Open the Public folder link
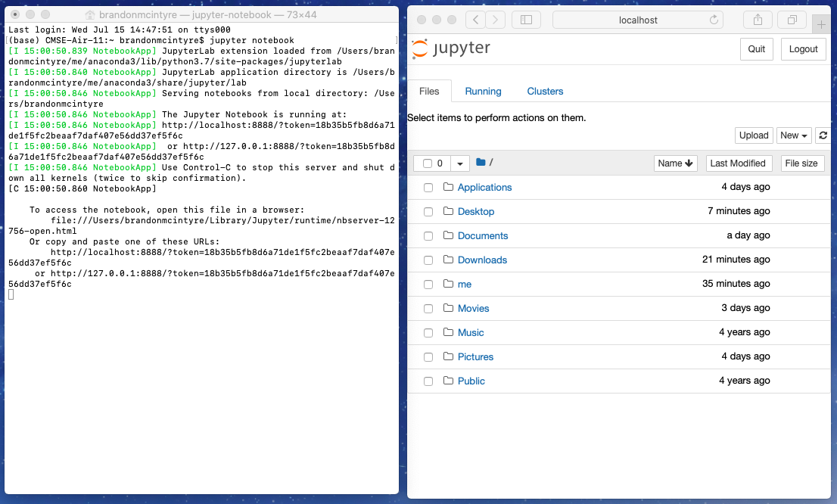Image resolution: width=837 pixels, height=504 pixels. point(471,381)
